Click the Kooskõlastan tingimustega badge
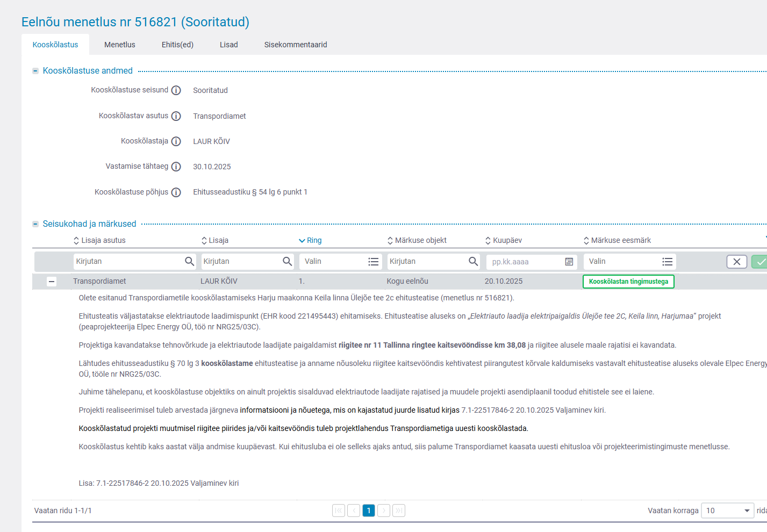This screenshot has height=532, width=767. click(x=628, y=282)
